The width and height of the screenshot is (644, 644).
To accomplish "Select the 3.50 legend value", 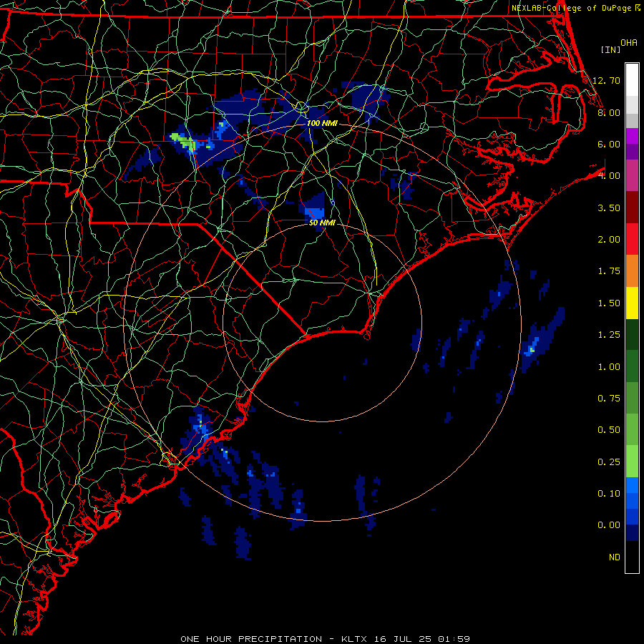I will (x=609, y=208).
